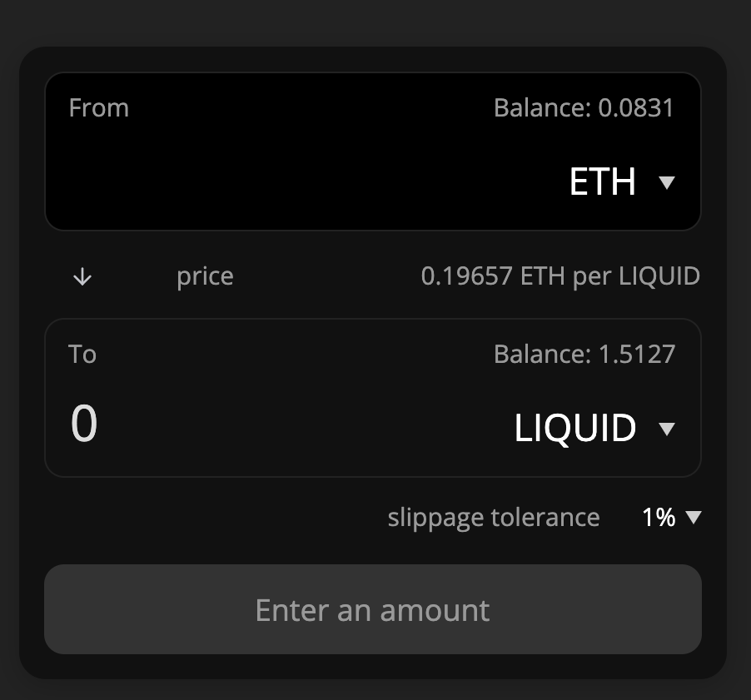Open the ETH token selector

click(x=622, y=181)
